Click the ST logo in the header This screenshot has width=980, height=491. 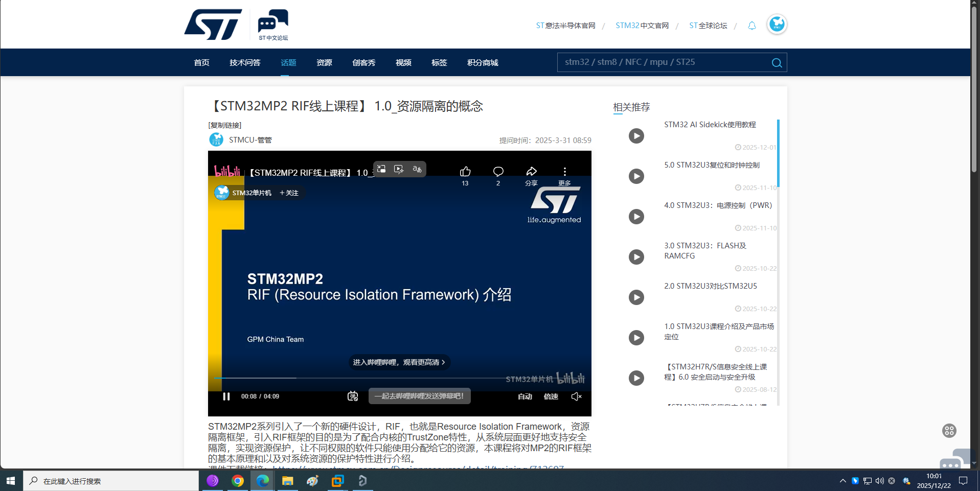click(x=213, y=25)
